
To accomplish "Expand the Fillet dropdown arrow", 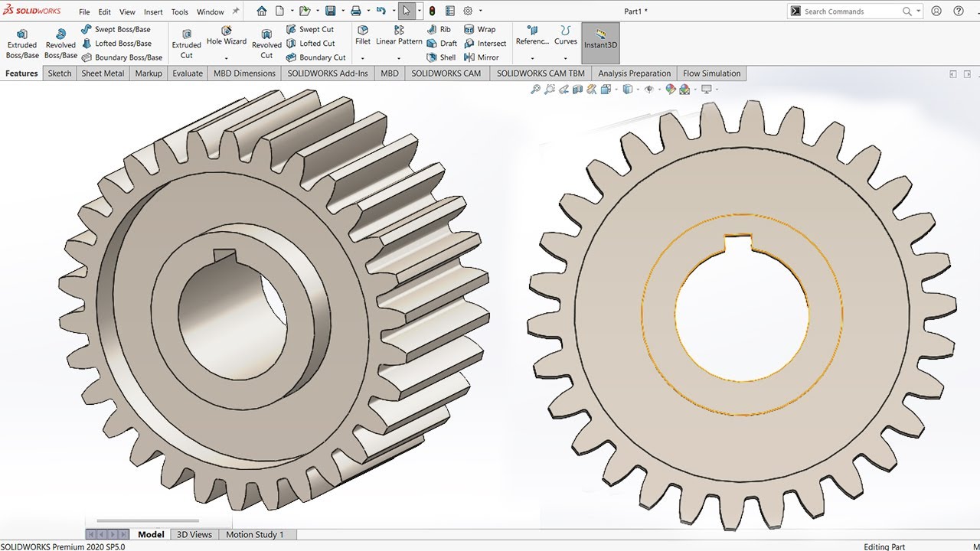I will coord(363,58).
